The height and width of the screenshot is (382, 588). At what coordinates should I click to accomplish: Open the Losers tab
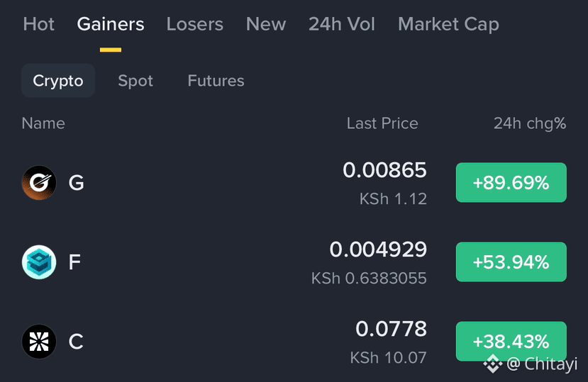tap(195, 24)
